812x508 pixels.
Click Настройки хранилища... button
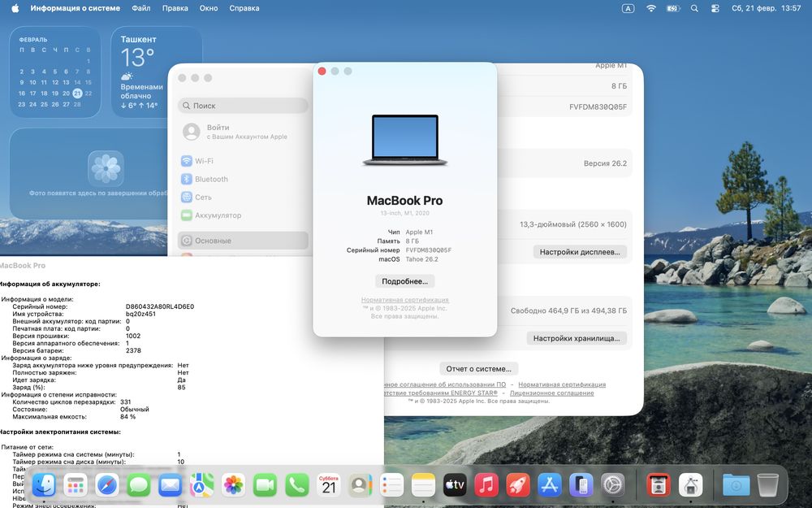coord(577,338)
